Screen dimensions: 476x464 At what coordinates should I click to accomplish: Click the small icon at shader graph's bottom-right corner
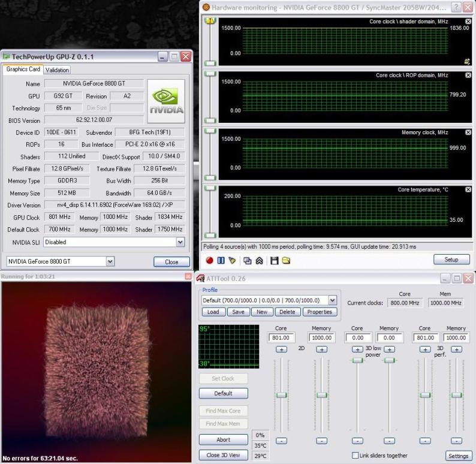point(467,62)
